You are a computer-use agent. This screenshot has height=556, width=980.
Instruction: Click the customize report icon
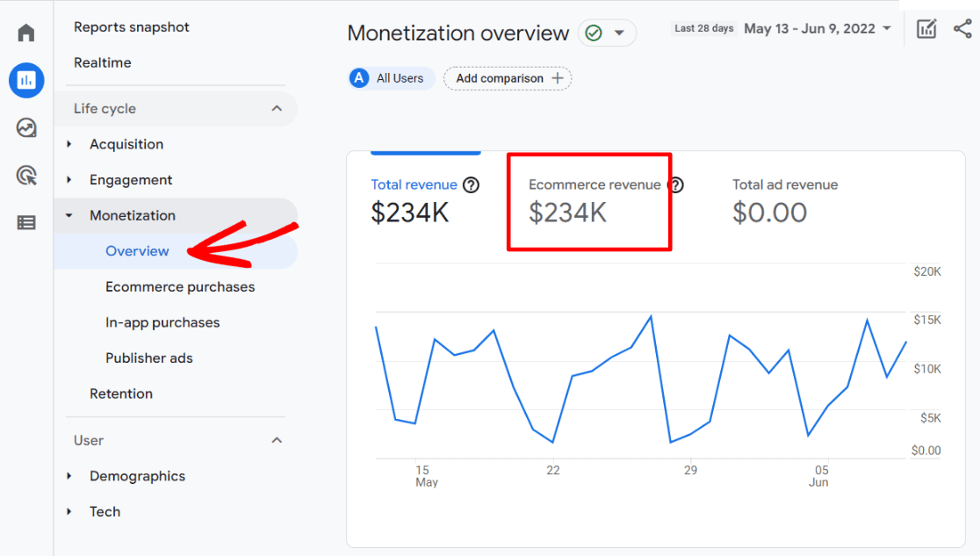click(x=926, y=28)
